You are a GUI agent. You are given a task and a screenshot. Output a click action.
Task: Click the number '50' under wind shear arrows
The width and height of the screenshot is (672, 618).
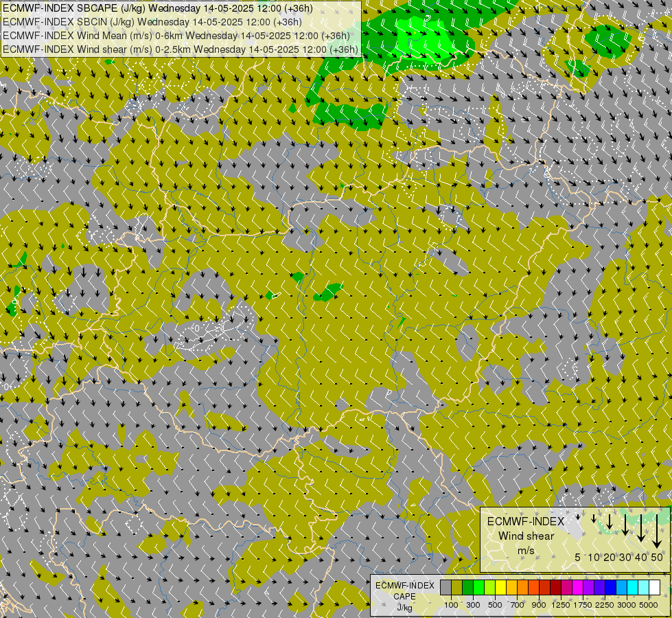(657, 557)
